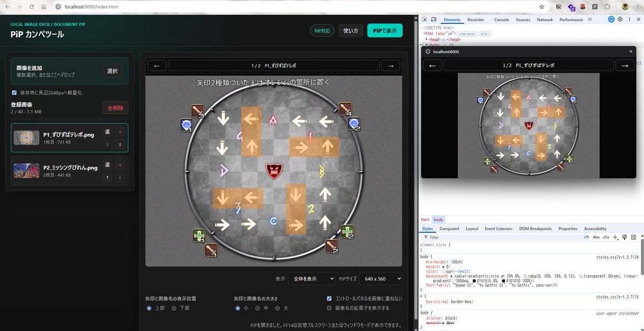Toggle the .cls element classes button
Image resolution: width=644 pixels, height=331 pixels.
(606, 237)
